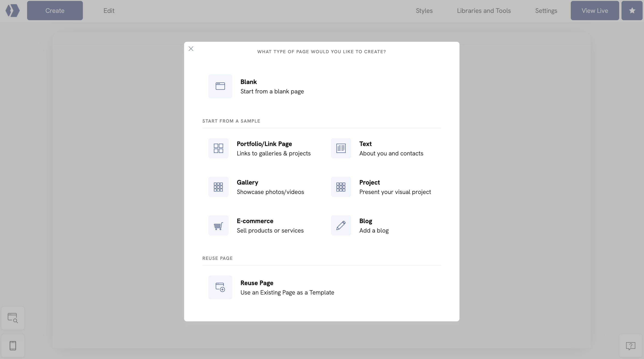The image size is (644, 359).
Task: Open the Settings menu
Action: pos(546,11)
